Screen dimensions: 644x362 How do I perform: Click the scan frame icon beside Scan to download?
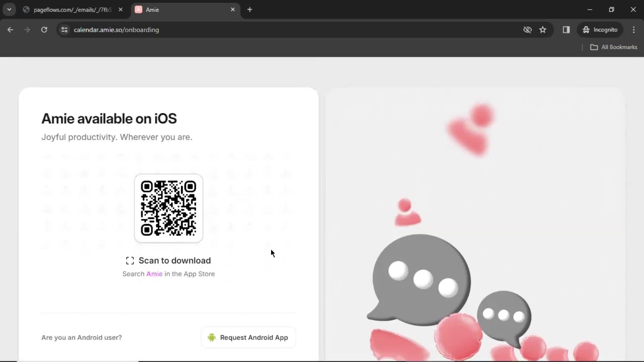130,261
